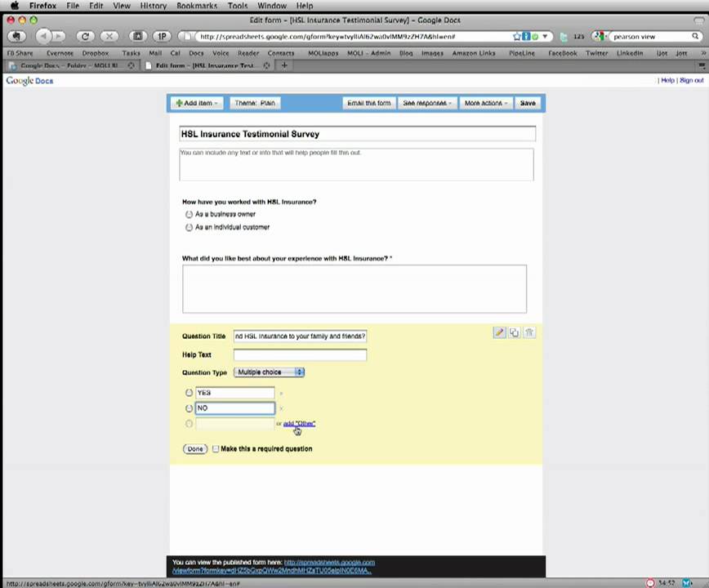Open the Twitter bookmark
The image size is (709, 588).
597,53
